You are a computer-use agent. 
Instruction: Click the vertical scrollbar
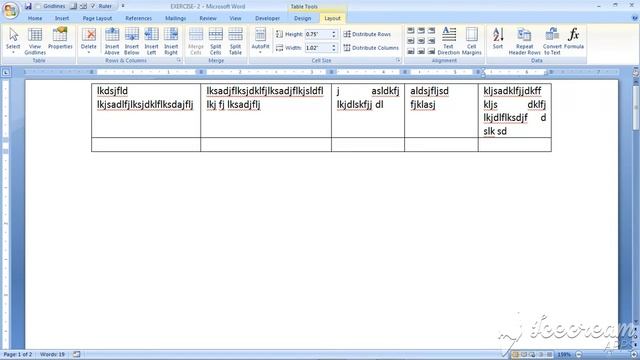[x=636, y=204]
